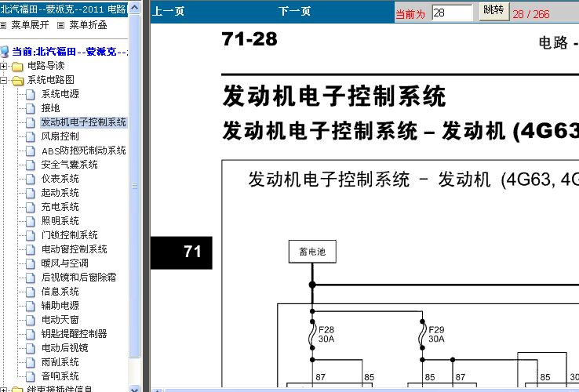The width and height of the screenshot is (579, 392).
Task: Click the 菜单折叠 list icon
Action: tap(61, 25)
